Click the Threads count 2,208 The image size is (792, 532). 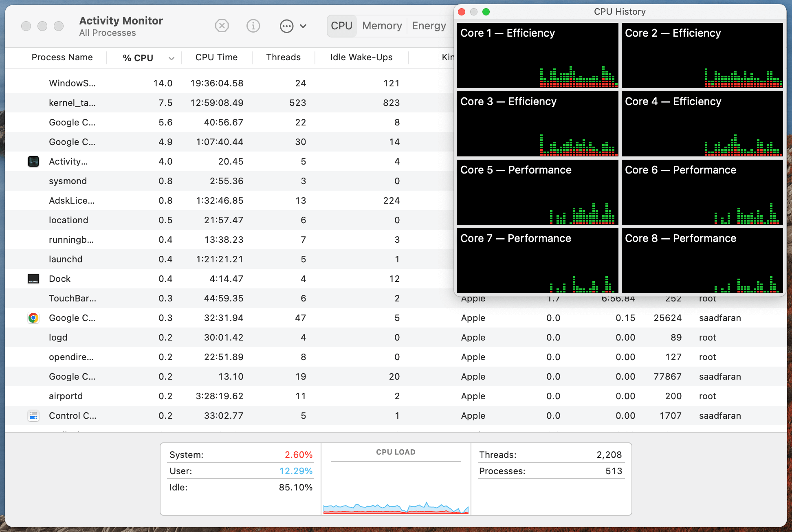click(x=609, y=455)
